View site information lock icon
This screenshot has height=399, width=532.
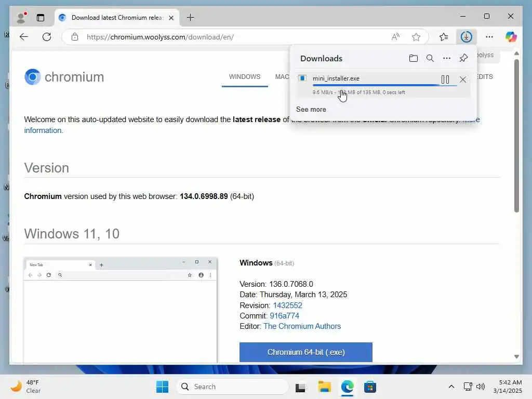[x=75, y=37]
